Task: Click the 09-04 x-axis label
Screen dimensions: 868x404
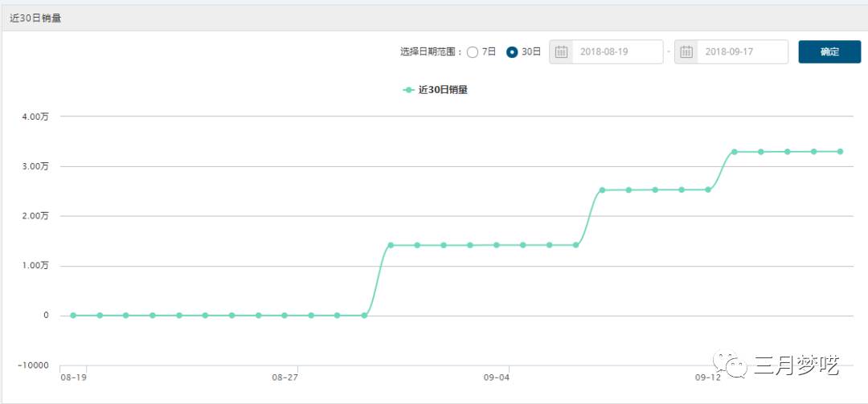Action: (x=496, y=377)
